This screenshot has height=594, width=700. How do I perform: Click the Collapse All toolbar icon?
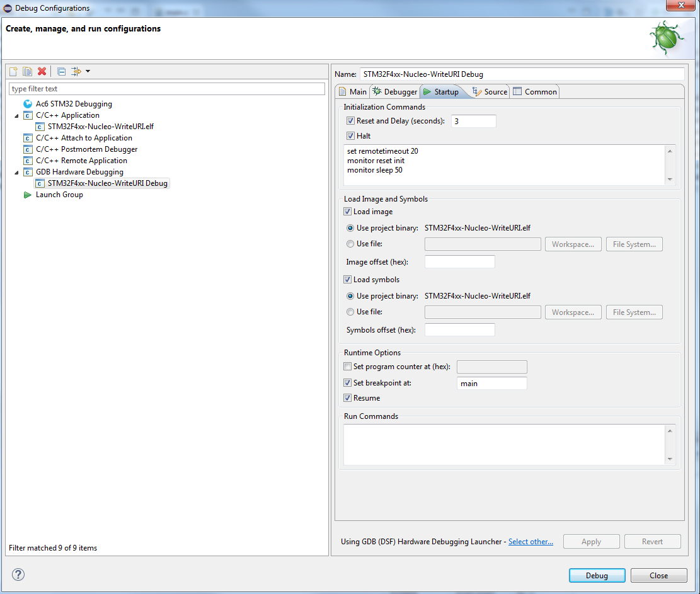(61, 71)
